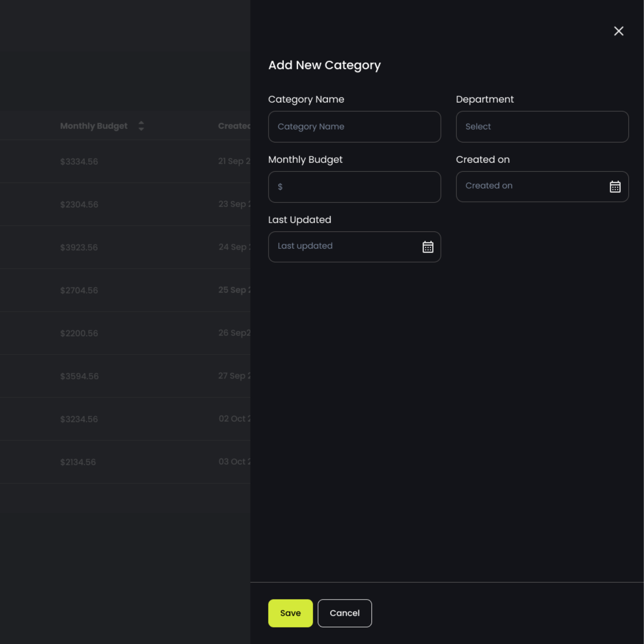Image resolution: width=644 pixels, height=644 pixels.
Task: Select the $2200.56 budget row
Action: [x=79, y=333]
